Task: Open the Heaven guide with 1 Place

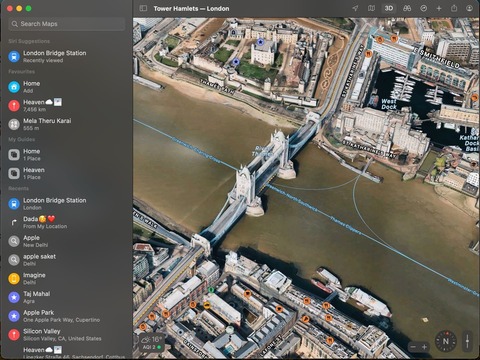Action: [67, 173]
